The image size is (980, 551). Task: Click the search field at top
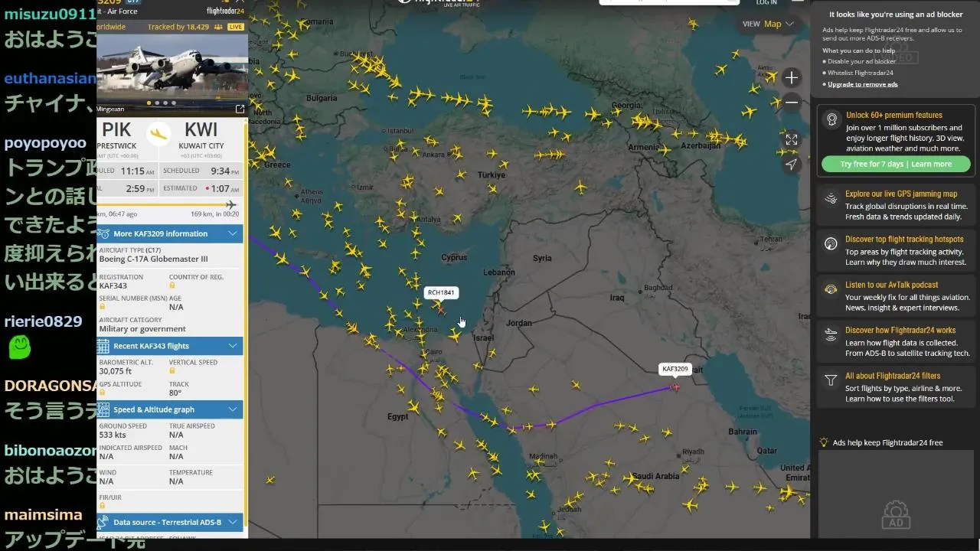[x=668, y=2]
